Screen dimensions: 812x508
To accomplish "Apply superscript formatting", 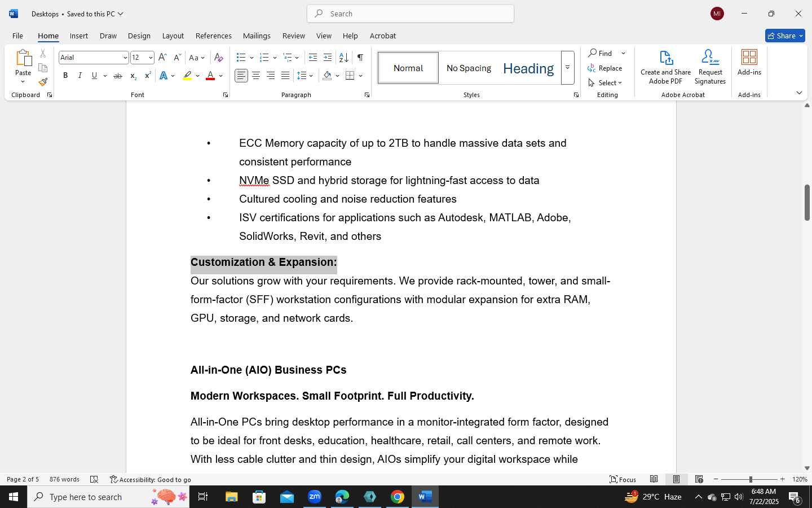I will coord(148,76).
